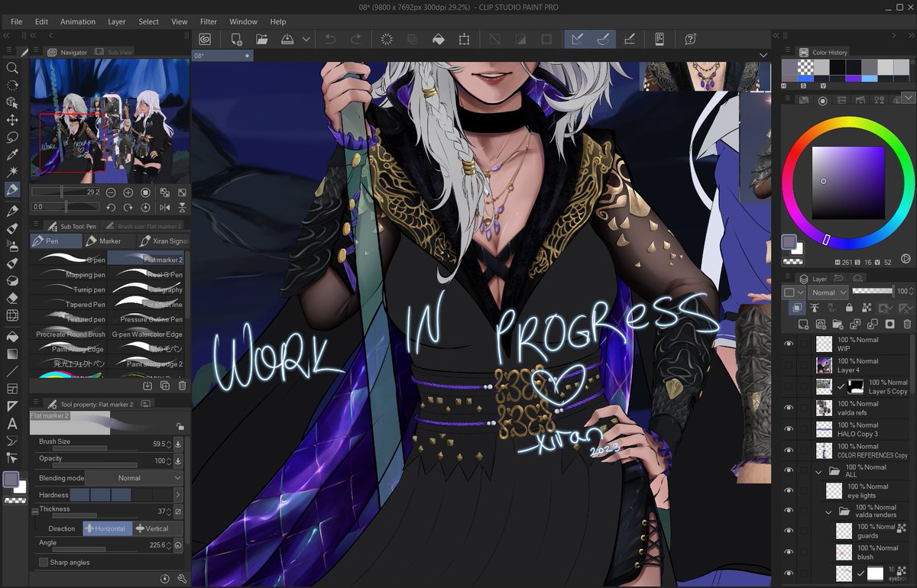Hide the valda refs layer
This screenshot has width=917, height=588.
(789, 408)
